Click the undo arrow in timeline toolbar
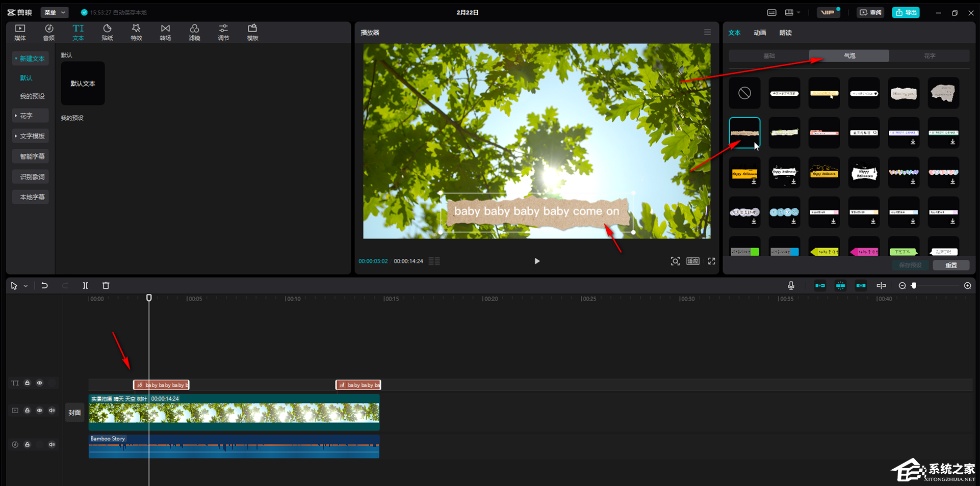 (x=44, y=286)
